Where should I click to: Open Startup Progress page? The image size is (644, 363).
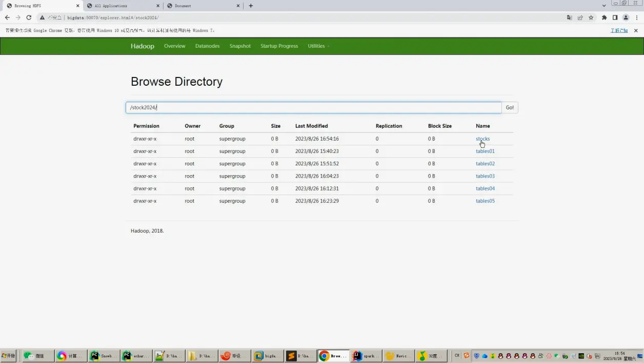(x=279, y=46)
